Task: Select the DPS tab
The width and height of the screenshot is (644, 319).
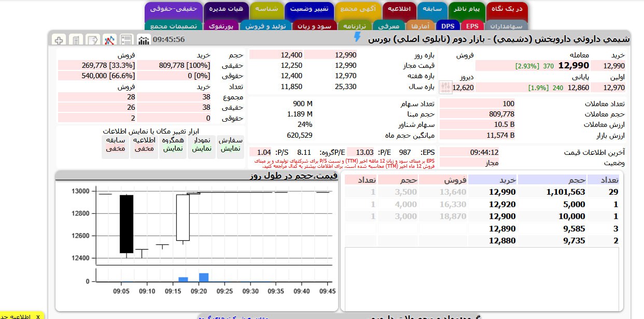Action: tap(447, 25)
